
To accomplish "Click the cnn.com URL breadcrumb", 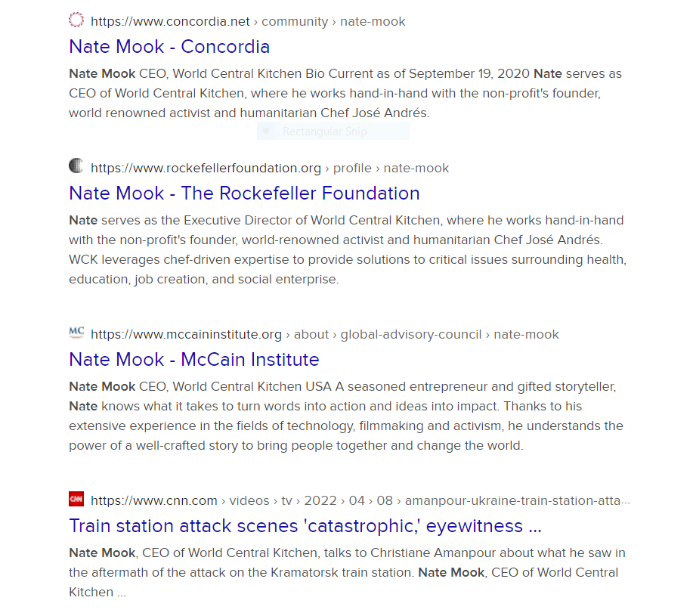I will [x=360, y=500].
